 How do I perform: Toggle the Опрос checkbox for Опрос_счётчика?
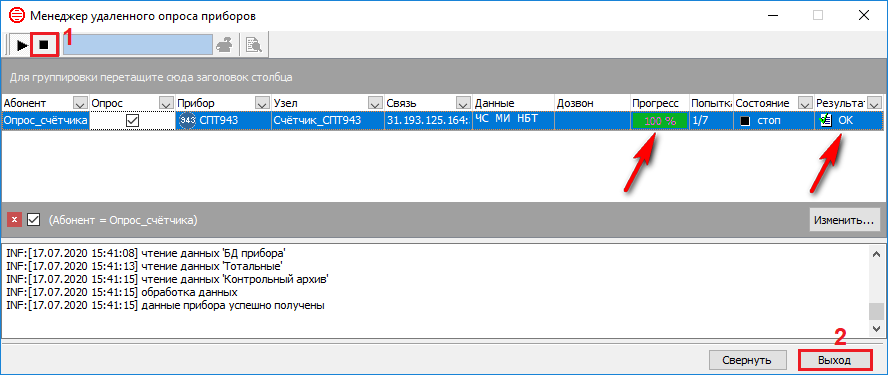point(133,121)
